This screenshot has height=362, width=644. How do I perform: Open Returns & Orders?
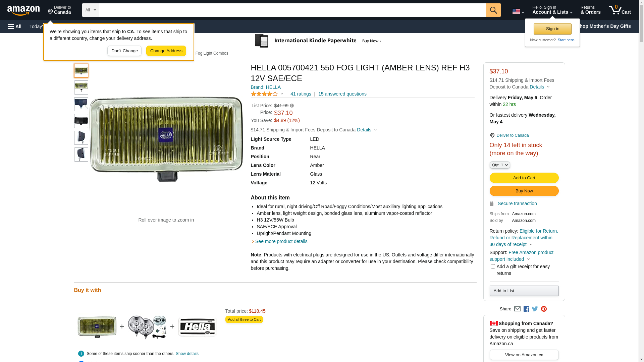[x=590, y=10]
